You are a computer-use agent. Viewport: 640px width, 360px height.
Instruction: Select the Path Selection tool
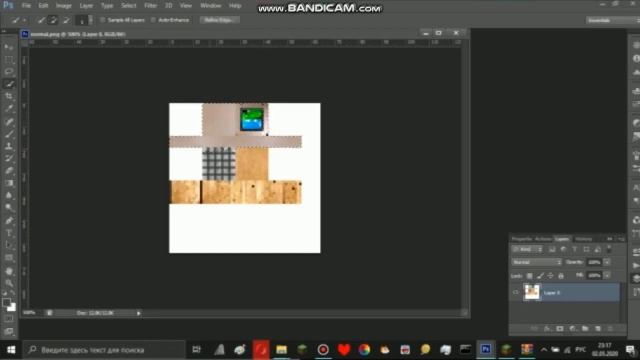click(9, 245)
